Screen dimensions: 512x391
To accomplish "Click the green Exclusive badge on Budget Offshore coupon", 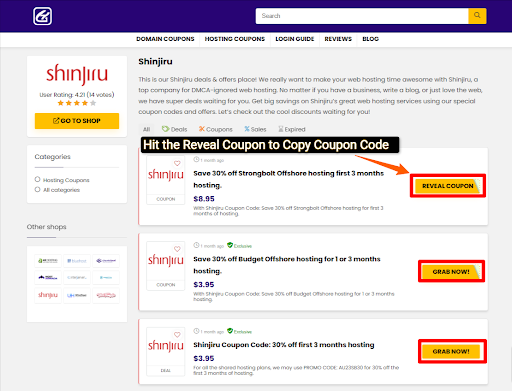I will coord(239,246).
